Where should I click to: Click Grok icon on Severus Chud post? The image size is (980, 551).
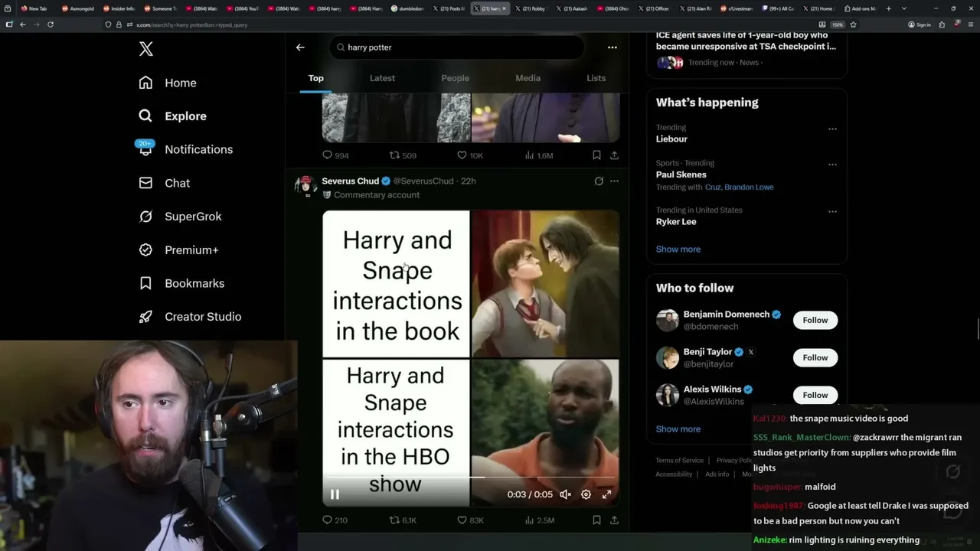click(599, 181)
